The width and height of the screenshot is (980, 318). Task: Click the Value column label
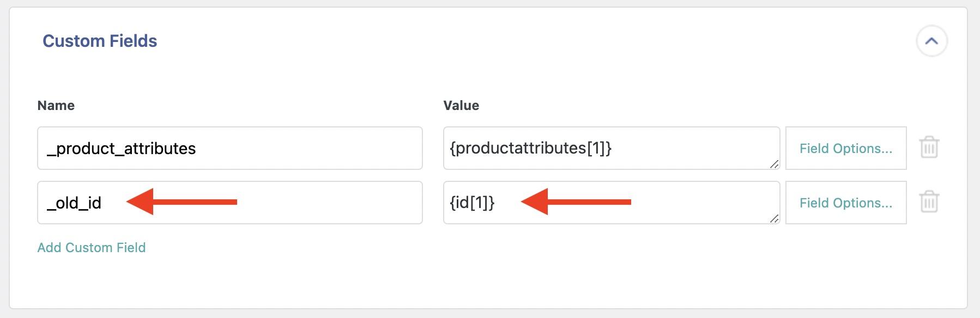[461, 106]
